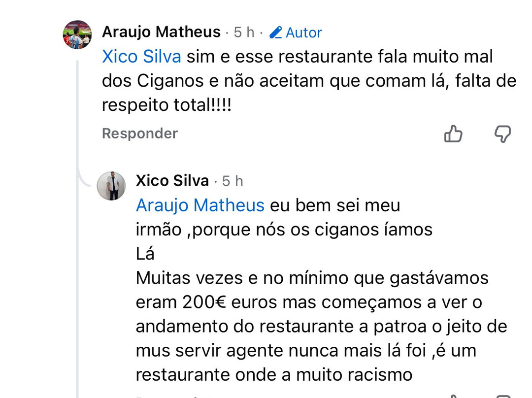
Task: Click Responder under Araujo Matheus's comment
Action: pos(139,133)
